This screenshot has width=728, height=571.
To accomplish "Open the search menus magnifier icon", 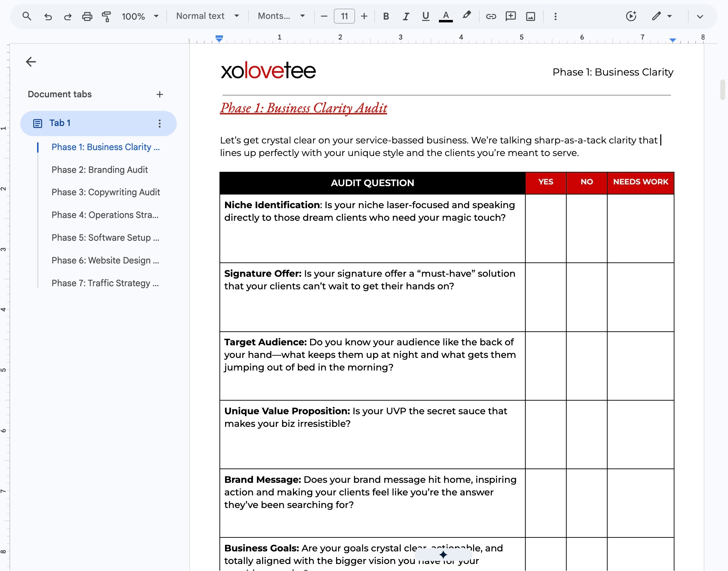I will 27,16.
